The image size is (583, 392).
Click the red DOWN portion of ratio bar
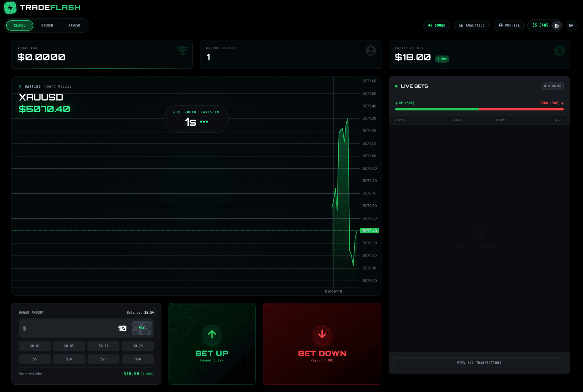(x=521, y=109)
